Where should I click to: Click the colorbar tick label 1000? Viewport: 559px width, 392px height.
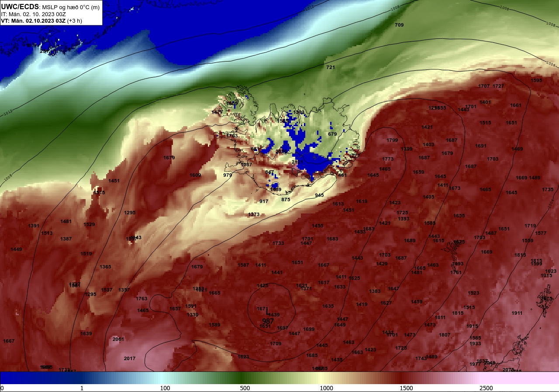[x=326, y=388]
